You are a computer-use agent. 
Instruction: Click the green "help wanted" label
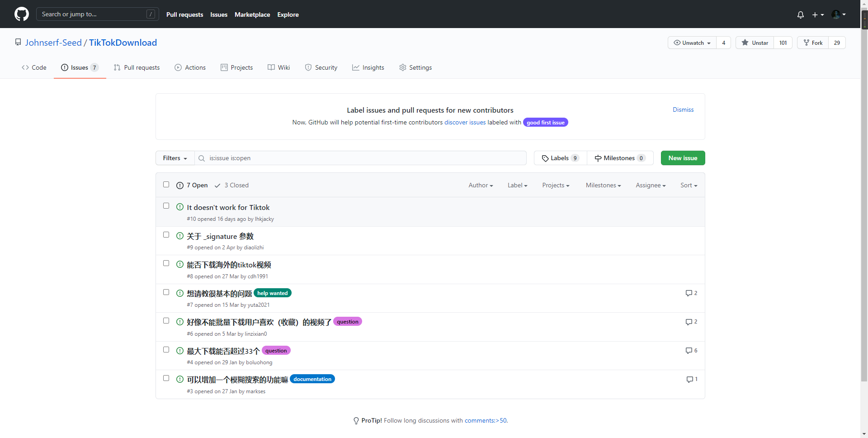pos(273,293)
